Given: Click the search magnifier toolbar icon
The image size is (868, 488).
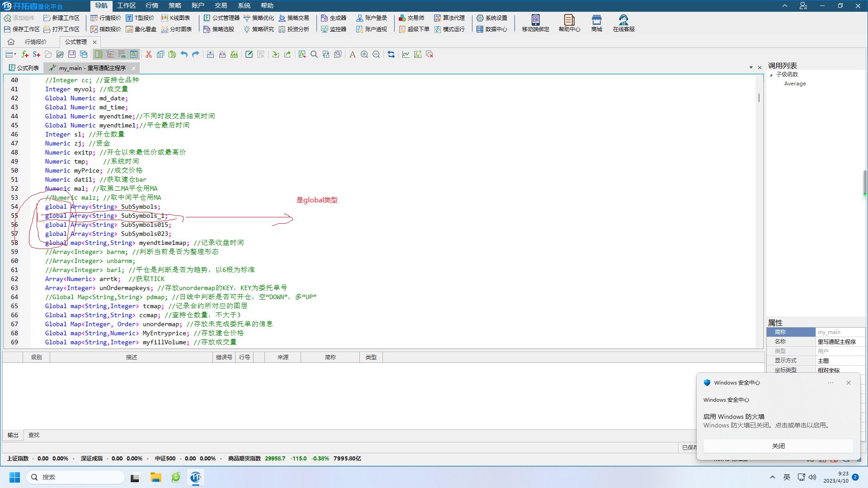Looking at the screenshot, I should pyautogui.click(x=314, y=54).
